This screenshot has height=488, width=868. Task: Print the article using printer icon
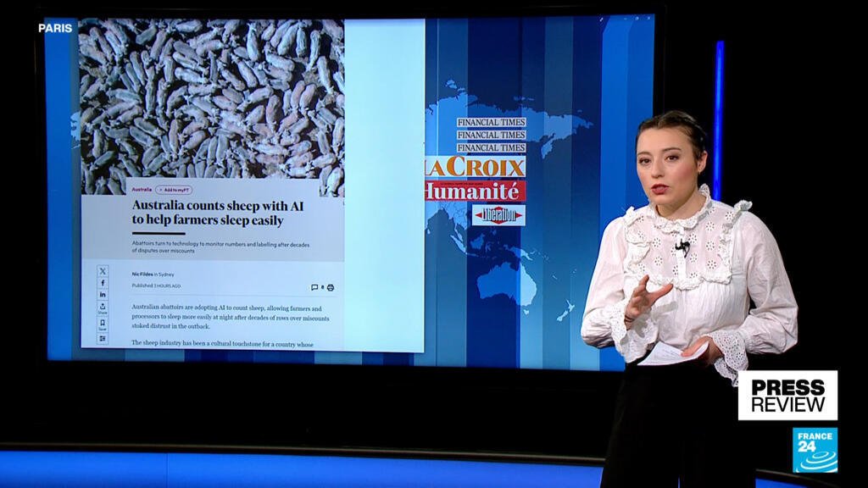click(331, 287)
